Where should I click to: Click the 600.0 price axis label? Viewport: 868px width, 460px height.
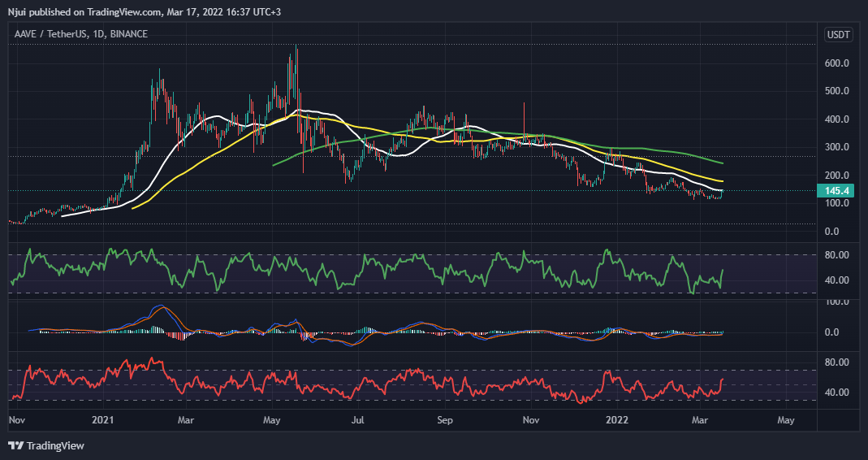(837, 63)
